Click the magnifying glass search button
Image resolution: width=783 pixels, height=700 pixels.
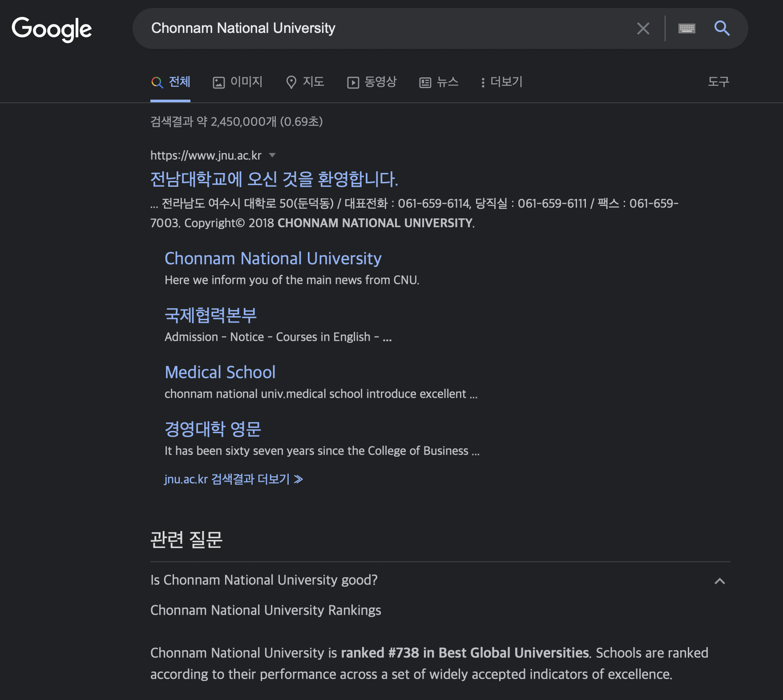pyautogui.click(x=722, y=28)
